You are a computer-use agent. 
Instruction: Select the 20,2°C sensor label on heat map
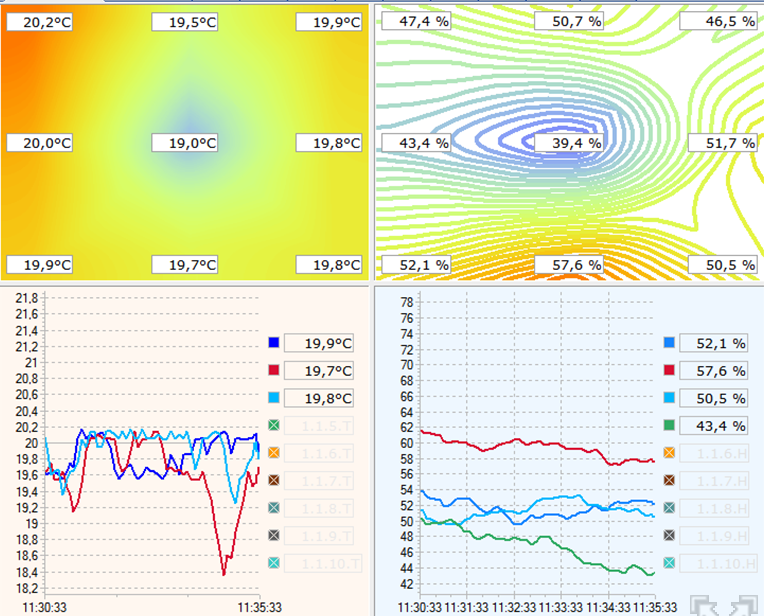41,22
